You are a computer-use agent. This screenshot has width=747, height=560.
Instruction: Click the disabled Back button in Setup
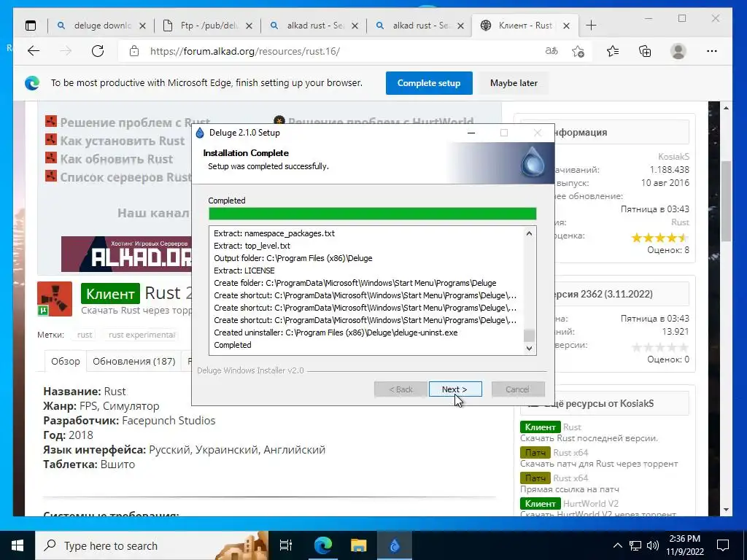point(400,389)
